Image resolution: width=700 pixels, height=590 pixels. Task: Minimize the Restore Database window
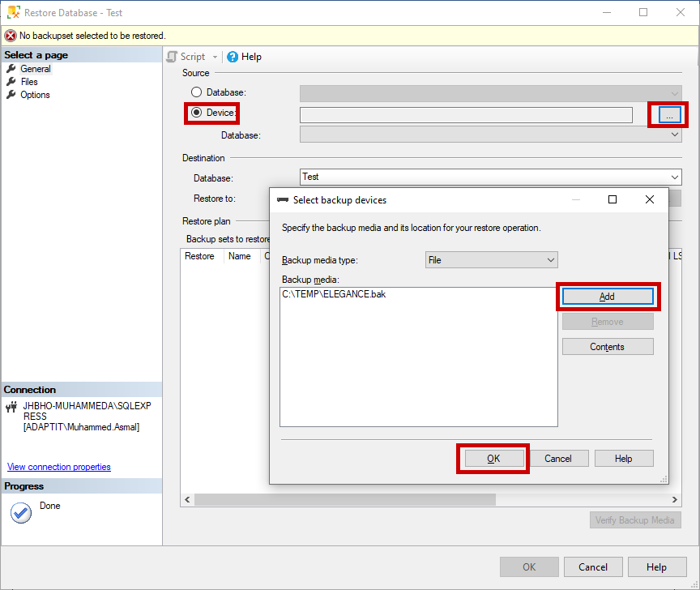click(607, 12)
